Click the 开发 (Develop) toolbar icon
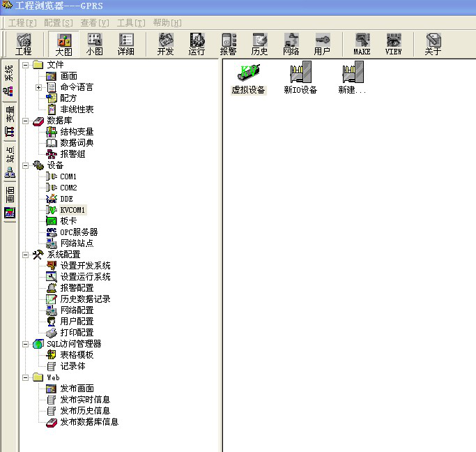The height and width of the screenshot is (452, 476). click(165, 43)
